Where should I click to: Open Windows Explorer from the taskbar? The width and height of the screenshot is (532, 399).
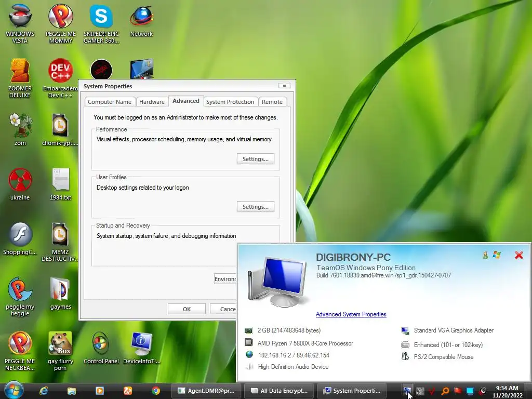72,391
